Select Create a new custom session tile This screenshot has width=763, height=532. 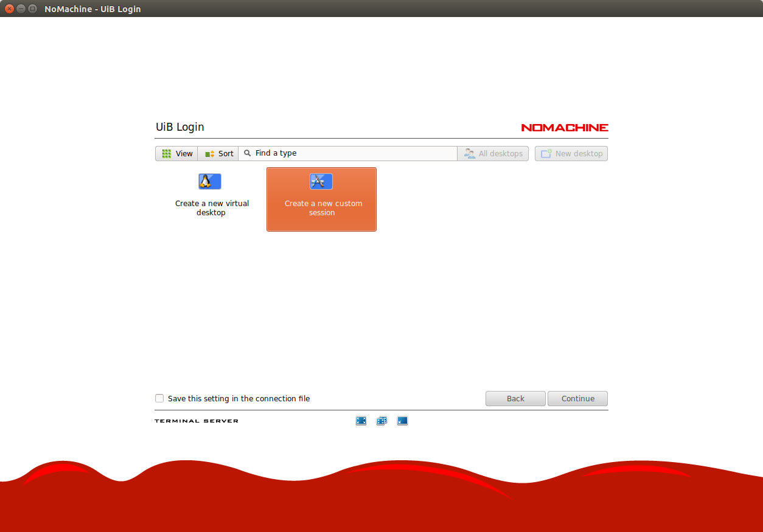click(321, 199)
